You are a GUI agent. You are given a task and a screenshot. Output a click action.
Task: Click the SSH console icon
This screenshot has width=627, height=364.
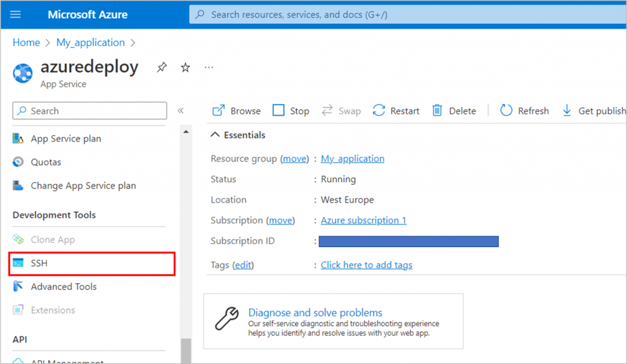(18, 263)
